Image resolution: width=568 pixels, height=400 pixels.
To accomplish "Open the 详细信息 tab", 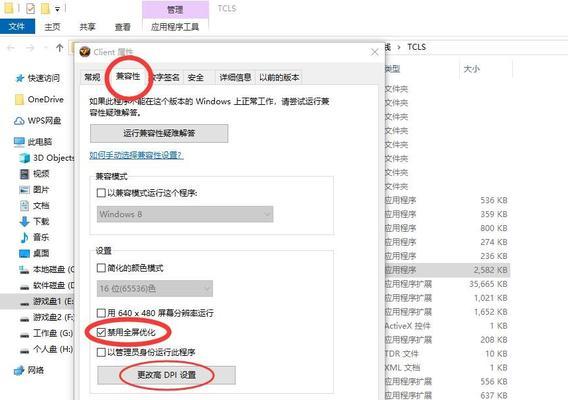I will [235, 77].
